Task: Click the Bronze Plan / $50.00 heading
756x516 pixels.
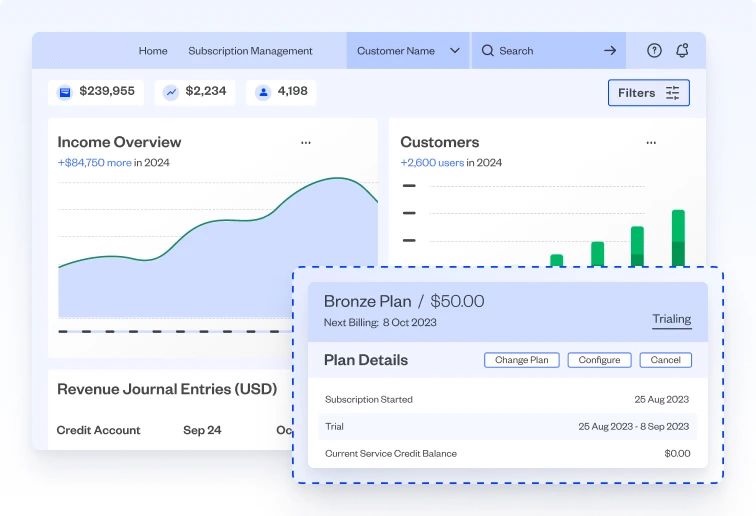Action: point(404,301)
